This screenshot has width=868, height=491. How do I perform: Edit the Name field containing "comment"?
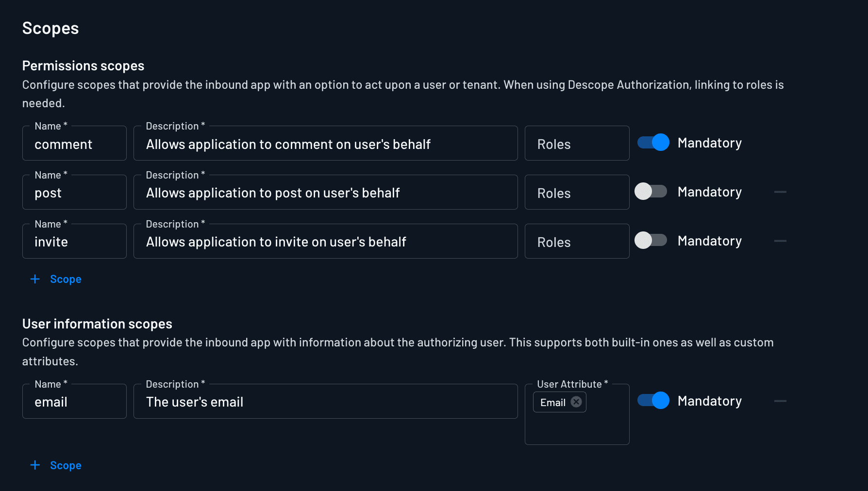(74, 144)
